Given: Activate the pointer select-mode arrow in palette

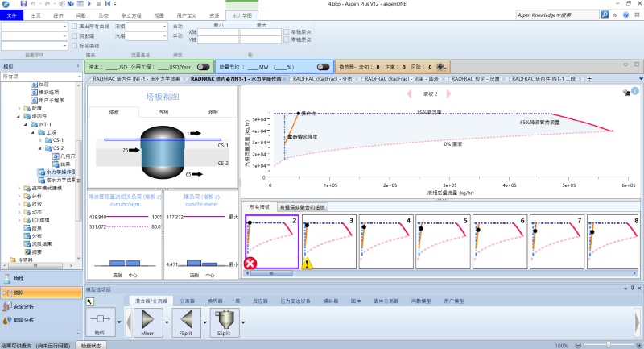Looking at the screenshot, I should point(89,301).
